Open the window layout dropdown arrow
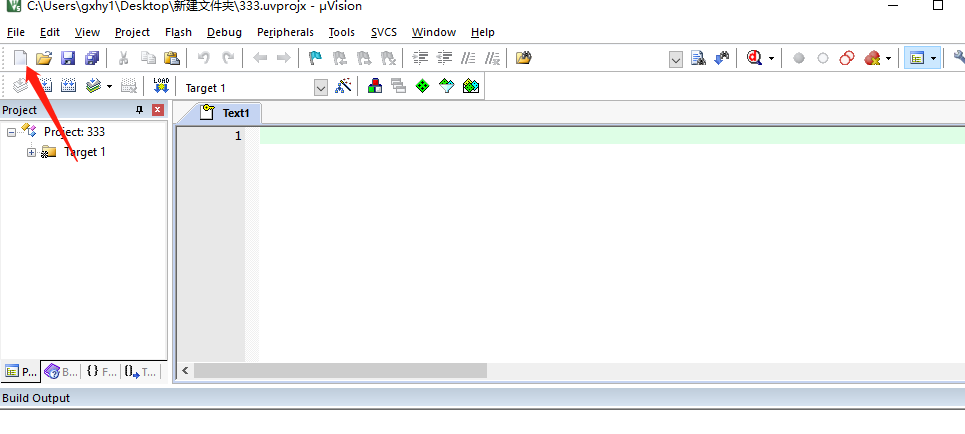The width and height of the screenshot is (965, 434). pos(934,58)
